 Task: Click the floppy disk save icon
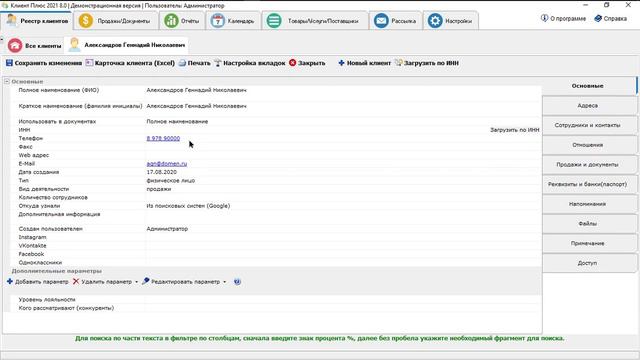pos(9,63)
